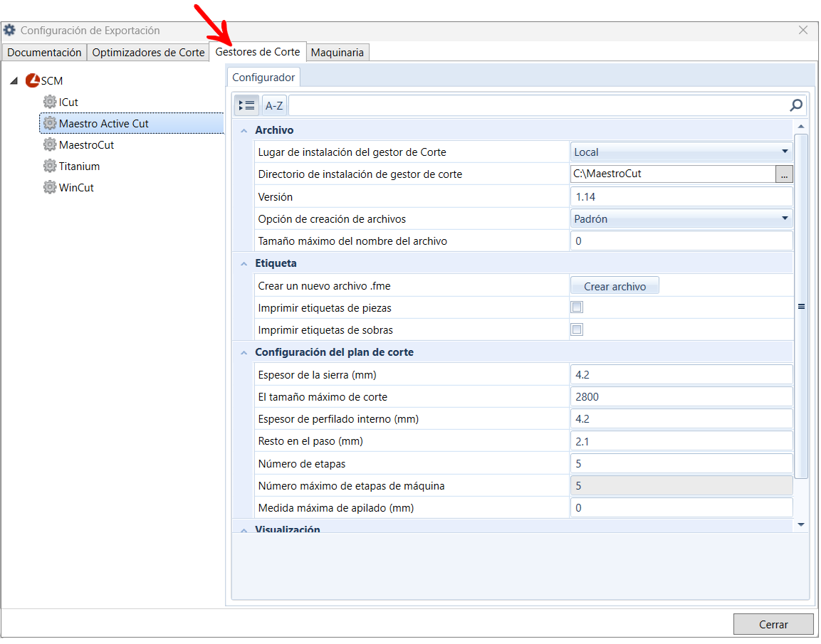Screen dimensions: 821x644
Task: Open the Maquinaria tab
Action: [x=338, y=53]
